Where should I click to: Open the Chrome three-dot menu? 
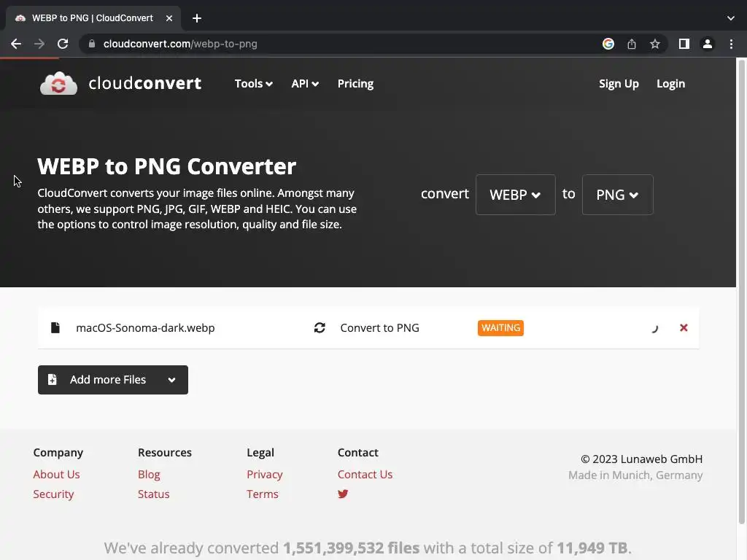coord(731,44)
